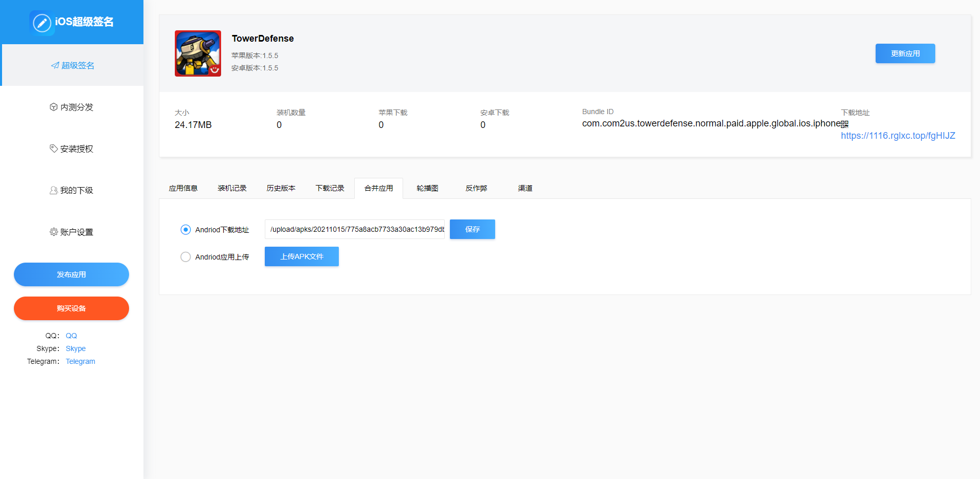Open the 渠道 tab
The height and width of the screenshot is (479, 980).
point(525,188)
